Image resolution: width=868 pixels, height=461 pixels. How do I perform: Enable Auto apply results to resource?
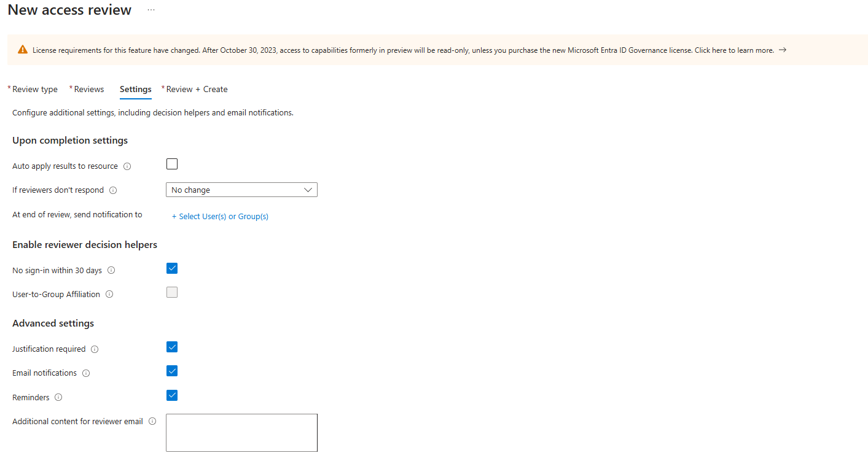click(171, 164)
